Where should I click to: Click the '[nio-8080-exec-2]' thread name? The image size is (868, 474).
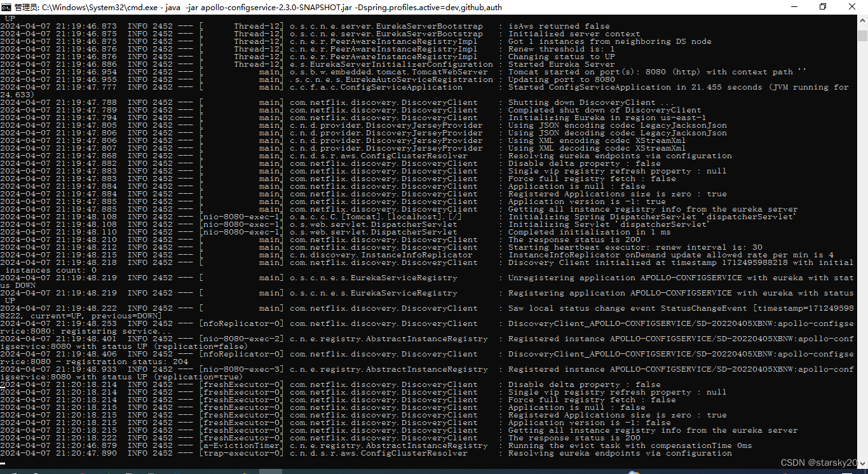coord(241,339)
